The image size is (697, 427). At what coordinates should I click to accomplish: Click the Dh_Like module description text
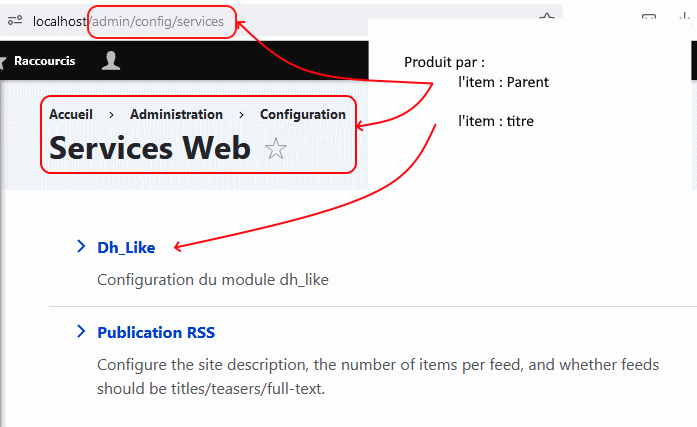213,280
